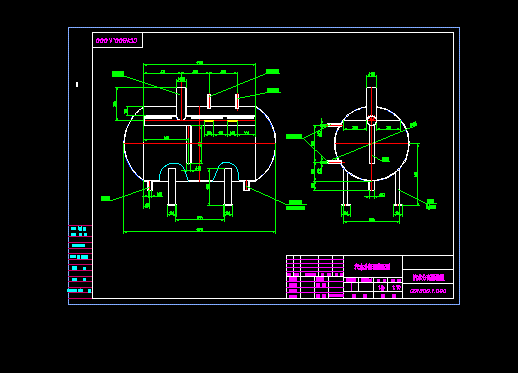Select the overall length dimension below front view
This screenshot has width=518, height=373.
199,230
